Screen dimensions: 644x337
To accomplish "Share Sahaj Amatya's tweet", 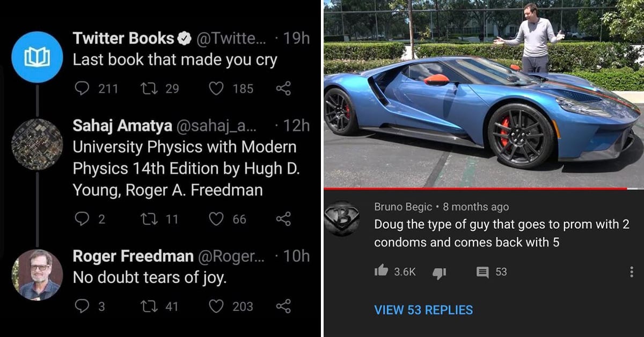I will point(283,218).
